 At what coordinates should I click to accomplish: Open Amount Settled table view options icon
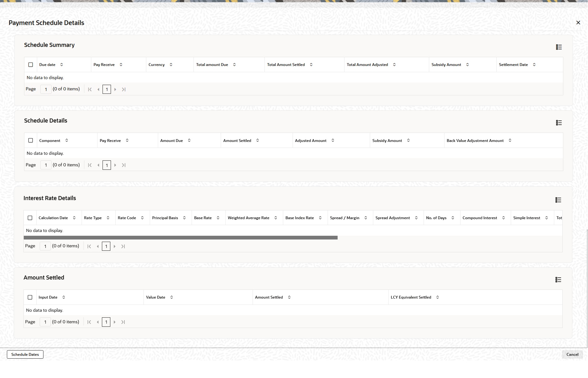click(558, 280)
